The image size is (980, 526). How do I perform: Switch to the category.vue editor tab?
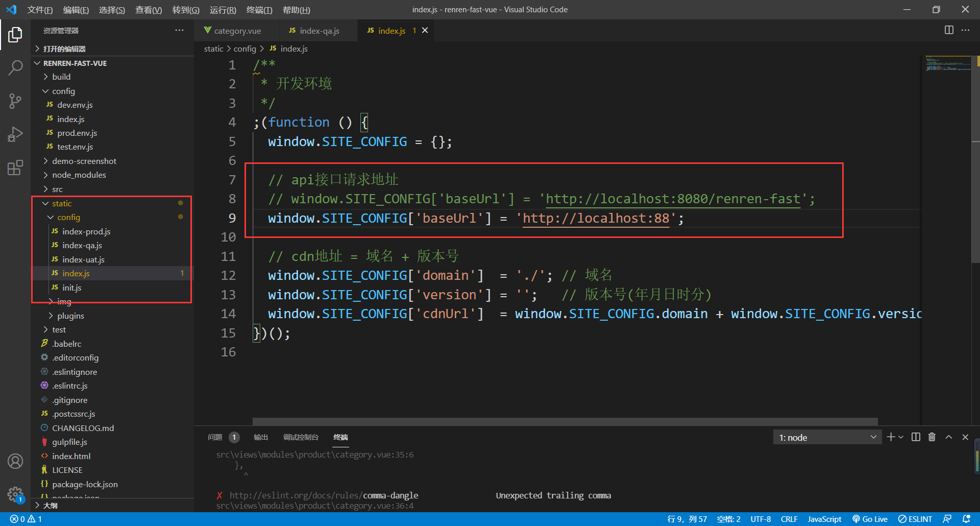pos(237,31)
